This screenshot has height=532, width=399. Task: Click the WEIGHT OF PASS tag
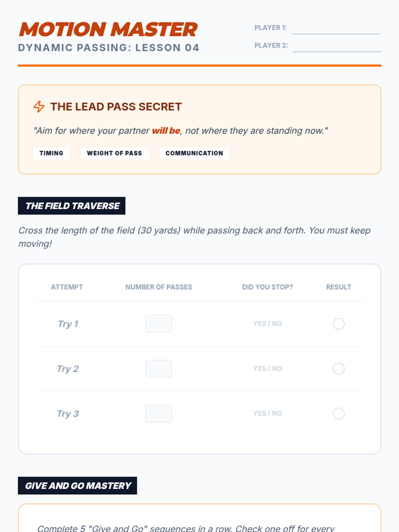click(x=115, y=153)
